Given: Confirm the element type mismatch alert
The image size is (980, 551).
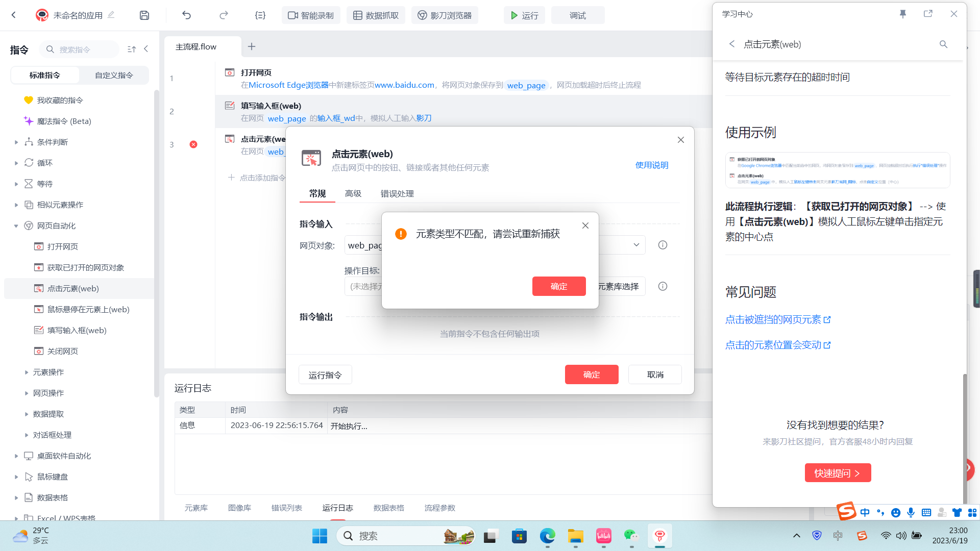Looking at the screenshot, I should pos(558,286).
